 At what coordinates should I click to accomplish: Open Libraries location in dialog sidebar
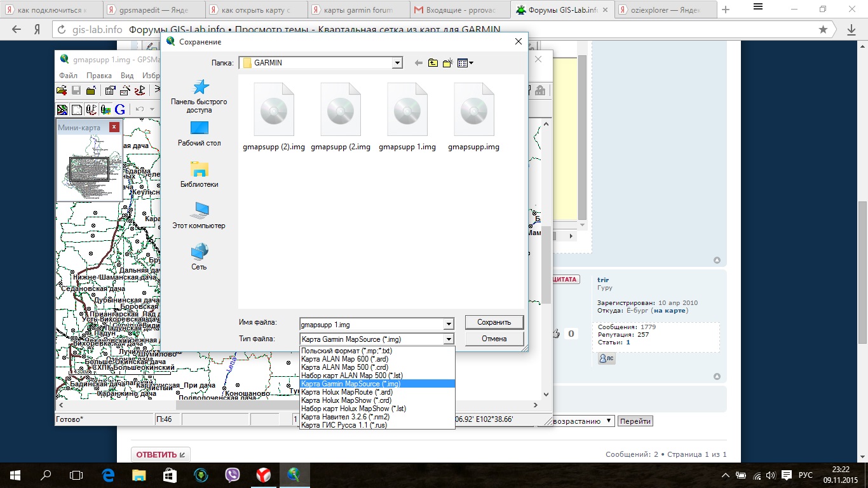(x=199, y=175)
